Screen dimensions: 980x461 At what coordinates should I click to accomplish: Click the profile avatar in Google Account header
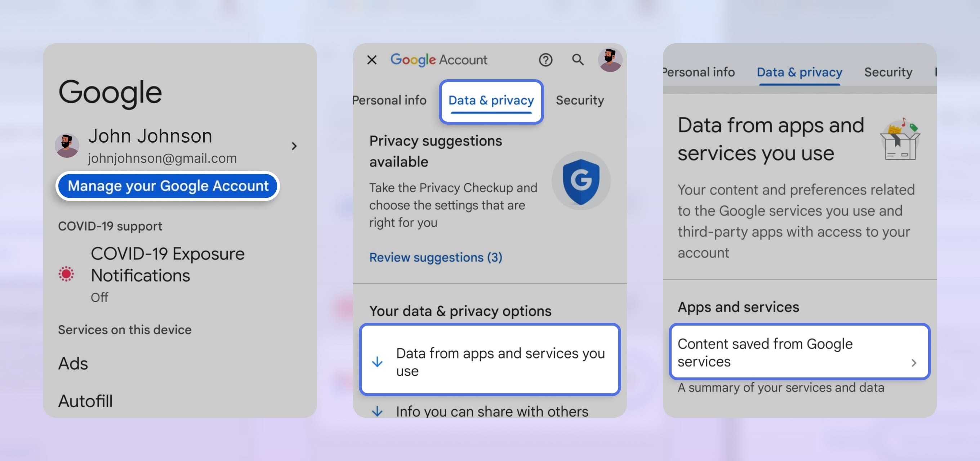610,60
